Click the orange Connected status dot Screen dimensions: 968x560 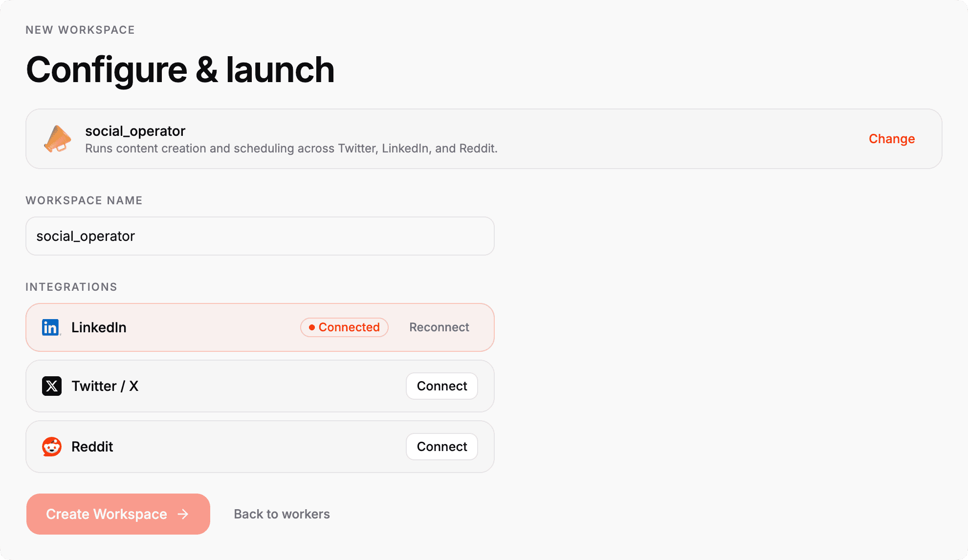point(311,327)
